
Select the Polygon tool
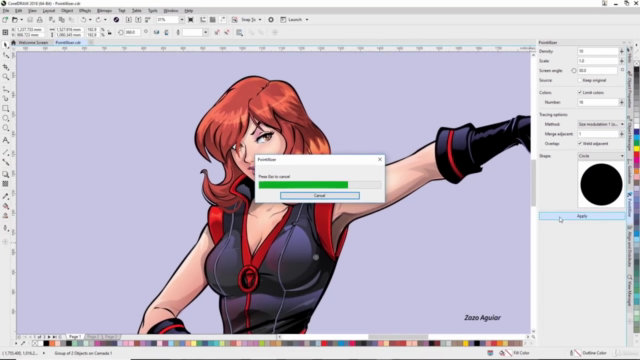[5, 128]
